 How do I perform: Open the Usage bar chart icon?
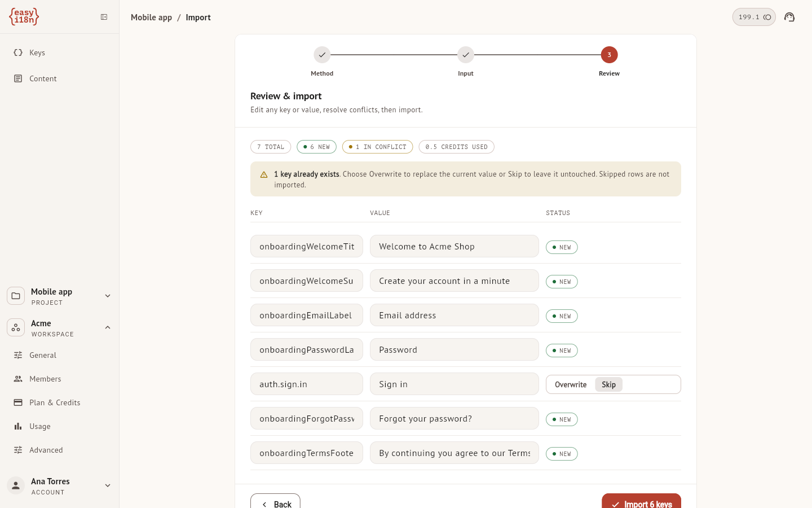(x=18, y=426)
